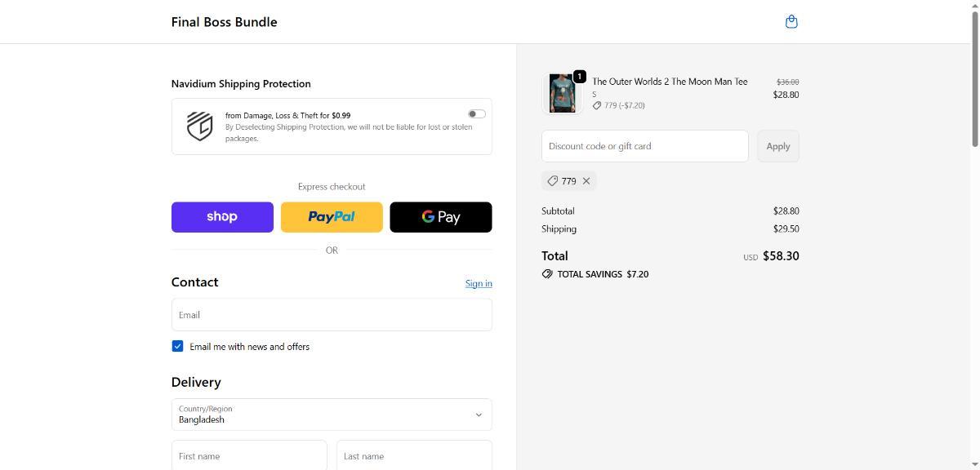Click the Final Boss Bundle store title
The height and width of the screenshot is (470, 980).
tap(224, 22)
